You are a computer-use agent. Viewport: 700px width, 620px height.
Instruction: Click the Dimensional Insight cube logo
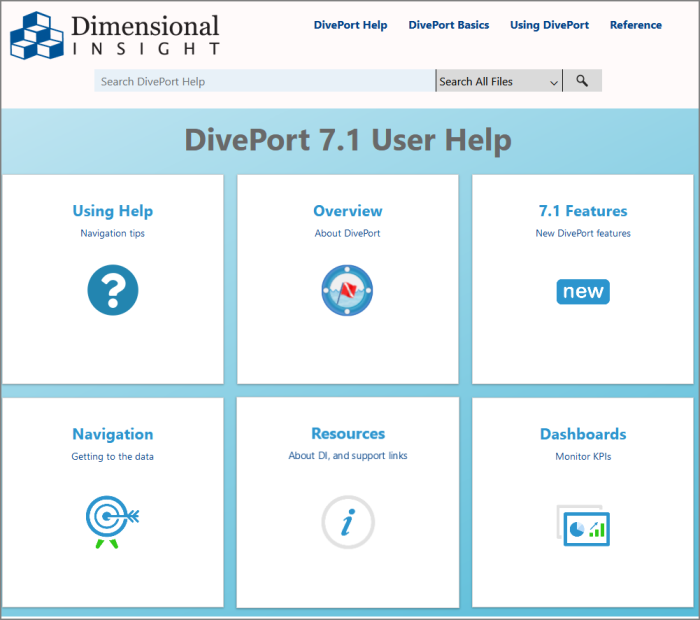(37, 35)
